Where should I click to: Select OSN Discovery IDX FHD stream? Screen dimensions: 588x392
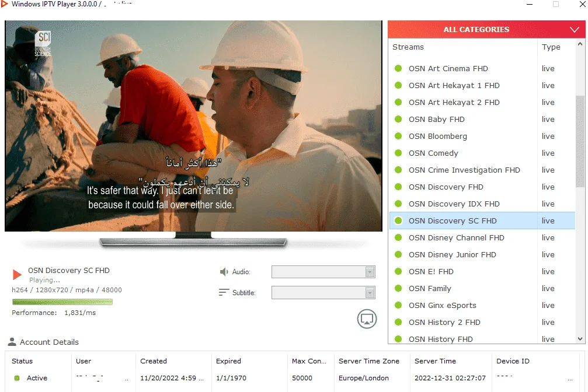pos(482,204)
